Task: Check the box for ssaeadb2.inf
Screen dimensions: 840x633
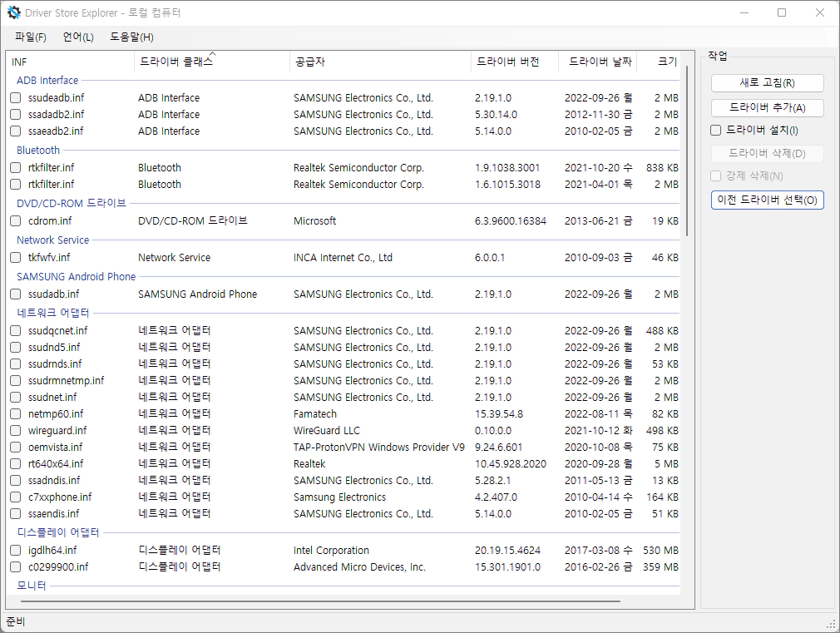Action: click(16, 131)
